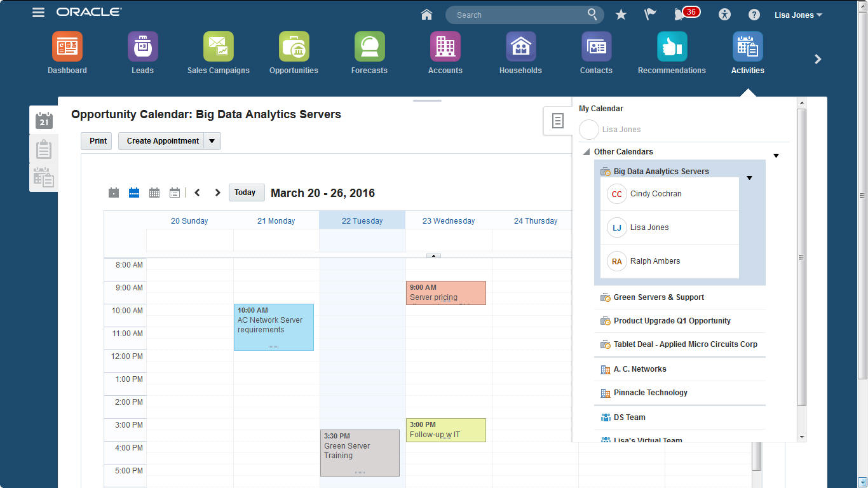Switch to day view calendar icon

(x=114, y=193)
